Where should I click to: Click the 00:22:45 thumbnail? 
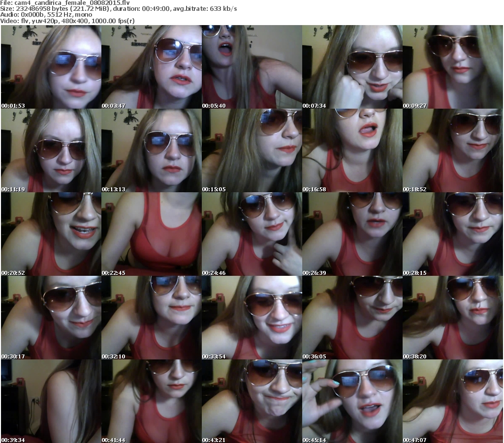point(152,234)
